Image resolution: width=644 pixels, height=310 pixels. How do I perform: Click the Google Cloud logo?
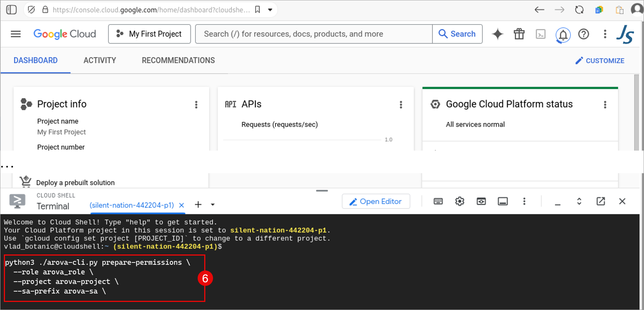tap(65, 34)
